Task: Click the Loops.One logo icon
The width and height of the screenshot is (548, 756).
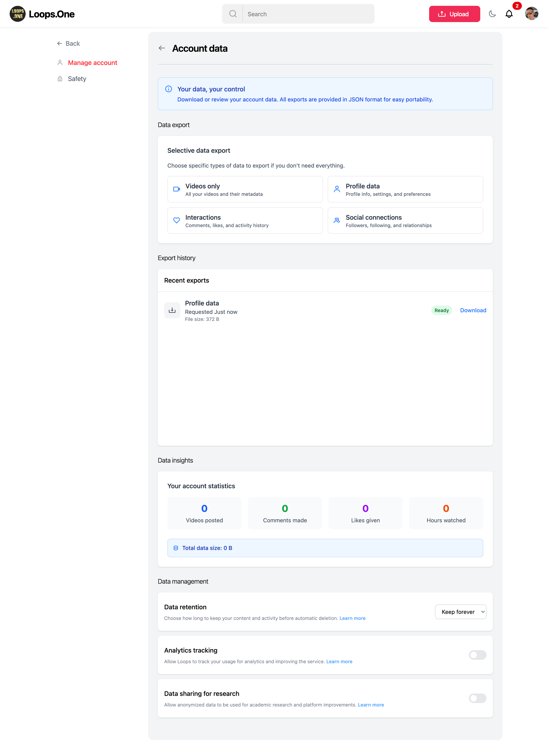Action: [x=17, y=14]
